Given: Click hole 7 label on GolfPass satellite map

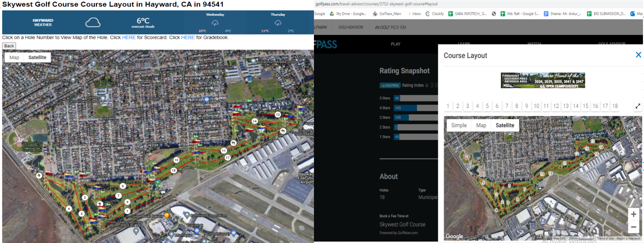Looking at the screenshot, I should click(x=525, y=189).
